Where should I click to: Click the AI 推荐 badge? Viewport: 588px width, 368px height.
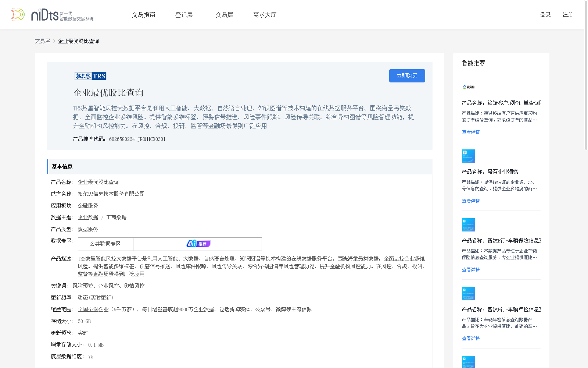[x=198, y=244]
